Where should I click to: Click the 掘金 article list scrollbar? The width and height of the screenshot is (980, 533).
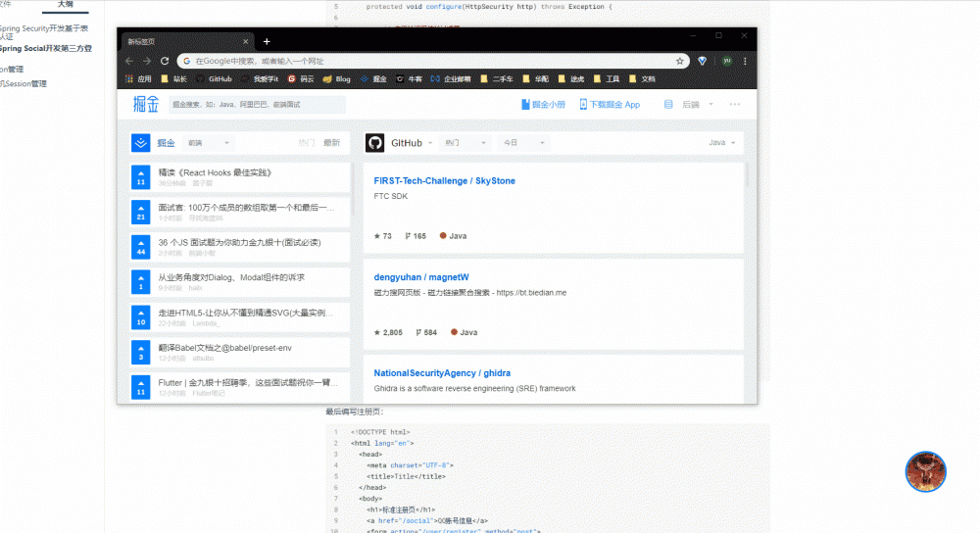pyautogui.click(x=353, y=190)
